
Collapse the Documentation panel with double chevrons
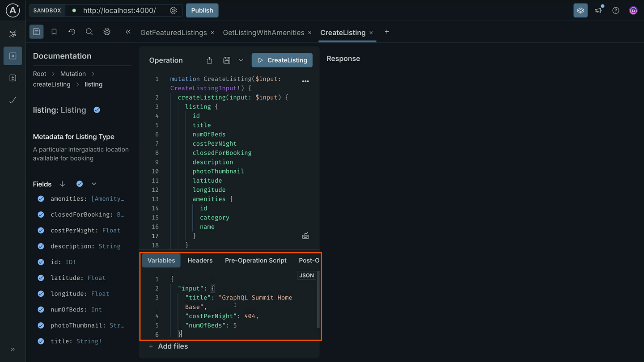click(x=128, y=32)
